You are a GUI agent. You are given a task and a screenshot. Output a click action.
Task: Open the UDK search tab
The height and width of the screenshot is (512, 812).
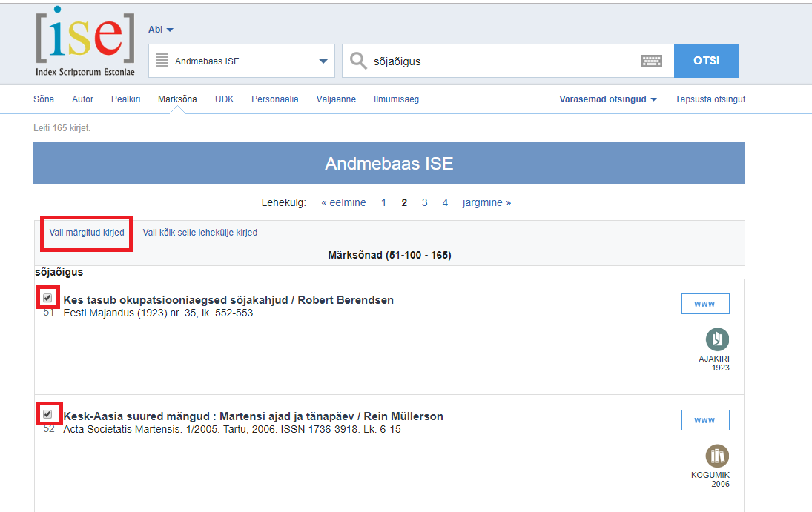224,99
